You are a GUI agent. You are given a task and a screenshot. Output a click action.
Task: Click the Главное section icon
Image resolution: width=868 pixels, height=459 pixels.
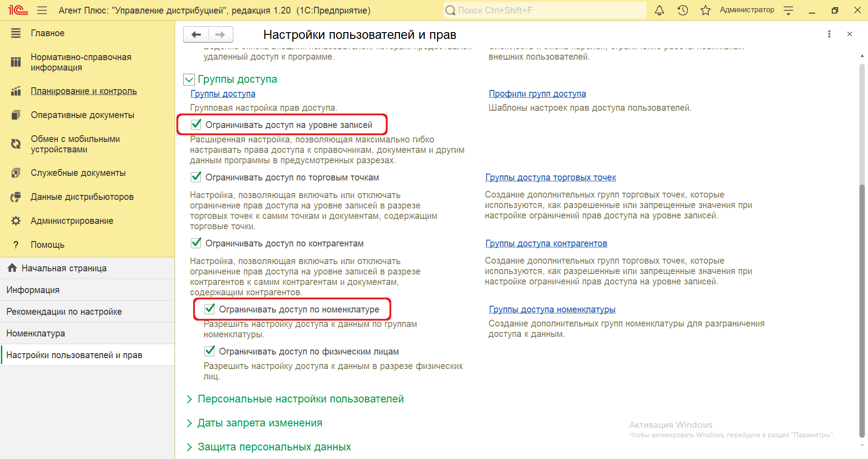pyautogui.click(x=16, y=33)
